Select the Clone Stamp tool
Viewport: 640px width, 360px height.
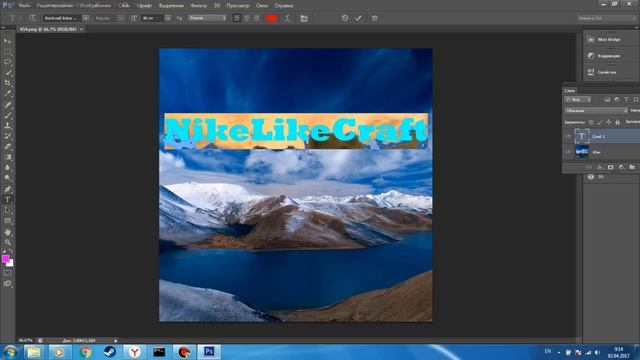pos(7,126)
